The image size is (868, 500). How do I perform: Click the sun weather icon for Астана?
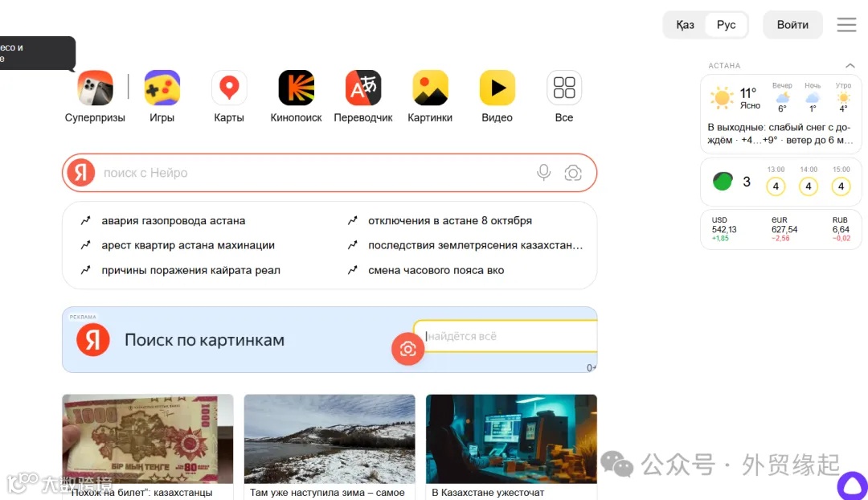point(722,98)
